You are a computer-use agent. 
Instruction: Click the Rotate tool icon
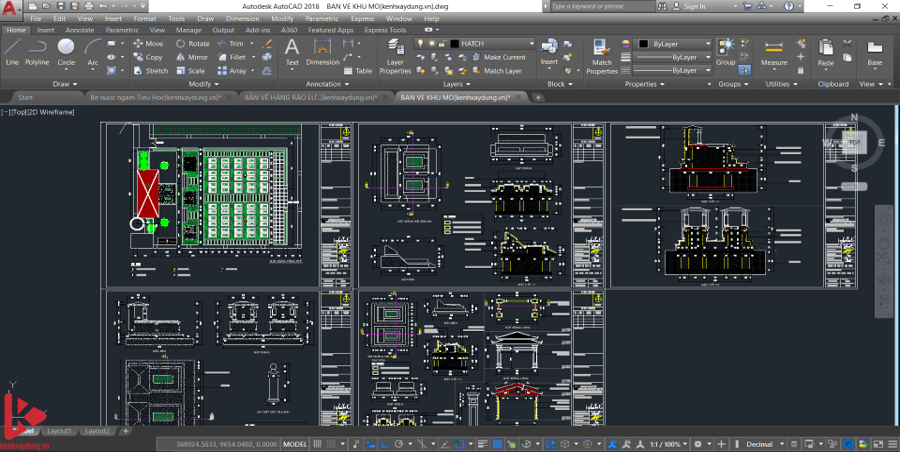click(182, 44)
